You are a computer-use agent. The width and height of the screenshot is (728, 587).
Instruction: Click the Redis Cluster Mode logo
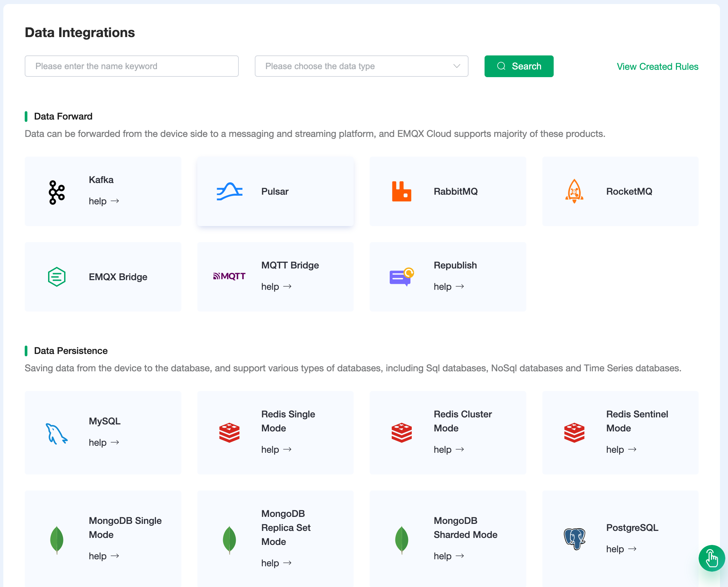pyautogui.click(x=401, y=432)
